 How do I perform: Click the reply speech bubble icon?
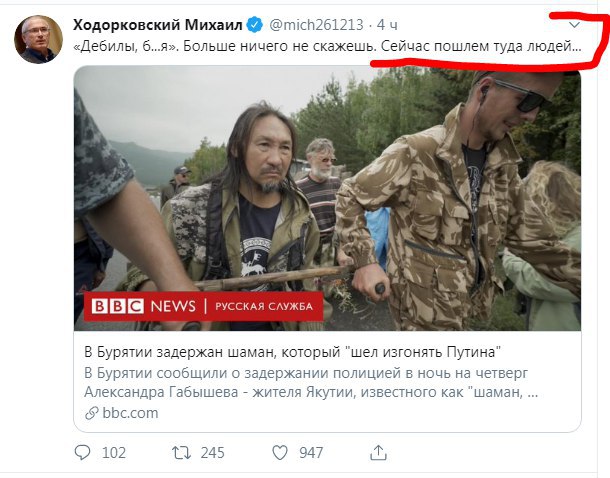[x=82, y=452]
